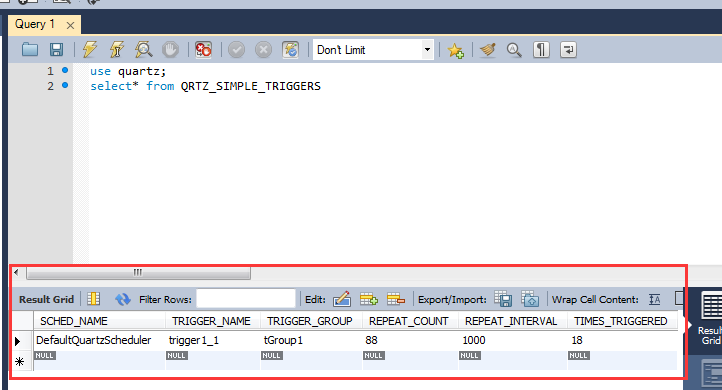Edit the current row with the pencil icon
722x390 pixels.
click(x=342, y=299)
